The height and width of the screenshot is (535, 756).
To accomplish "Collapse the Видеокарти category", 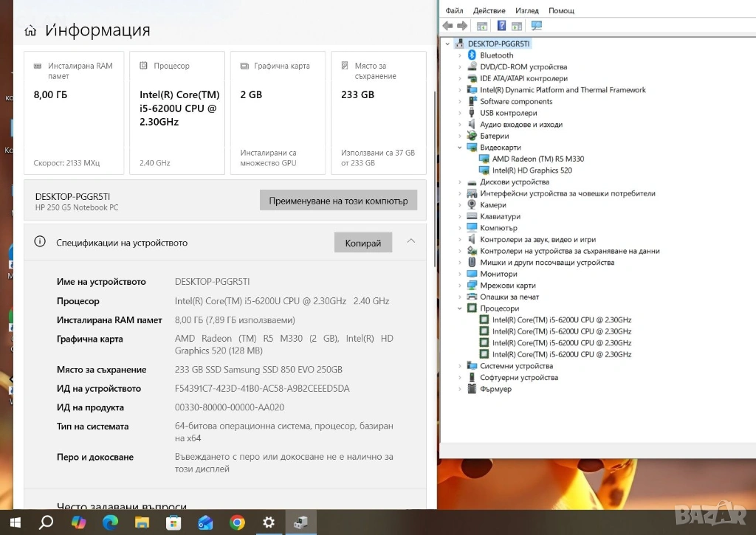I will pos(461,148).
